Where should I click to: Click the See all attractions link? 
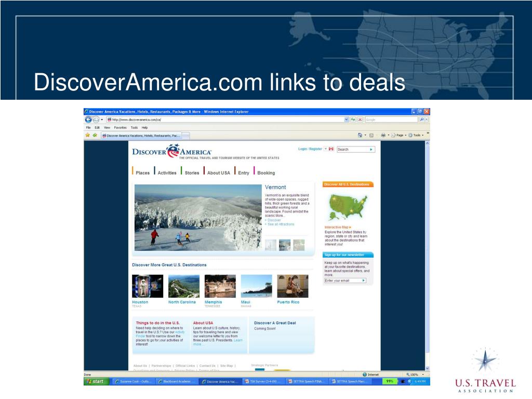tap(280, 224)
